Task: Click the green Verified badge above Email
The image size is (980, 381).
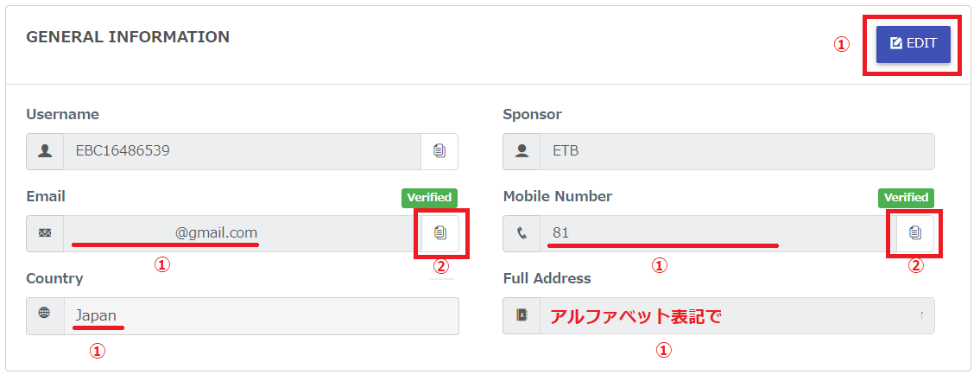Action: click(429, 198)
